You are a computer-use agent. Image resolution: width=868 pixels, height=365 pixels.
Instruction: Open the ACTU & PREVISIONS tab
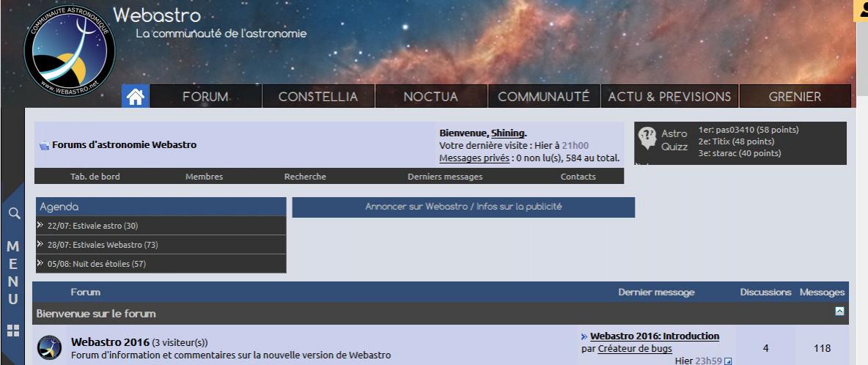point(669,97)
